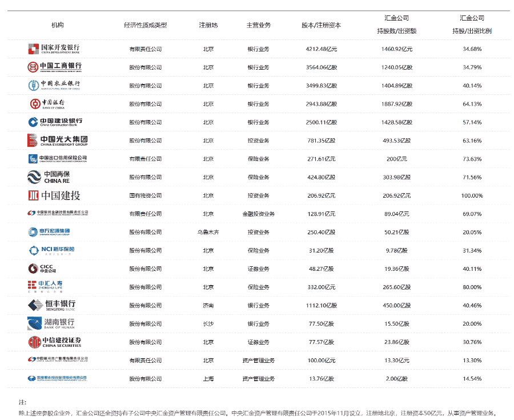Screen dimensions: 514x420
Task: Click the 机构 column header
Action: (57, 25)
